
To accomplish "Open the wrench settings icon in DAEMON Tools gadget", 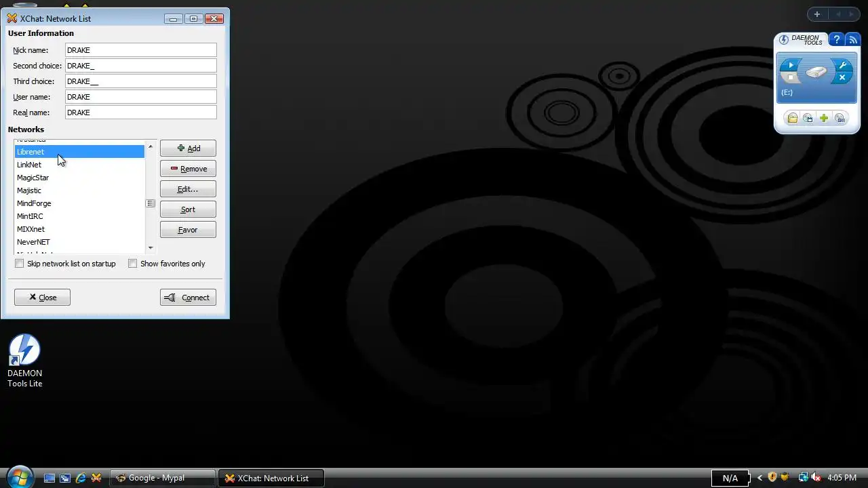I will point(842,66).
